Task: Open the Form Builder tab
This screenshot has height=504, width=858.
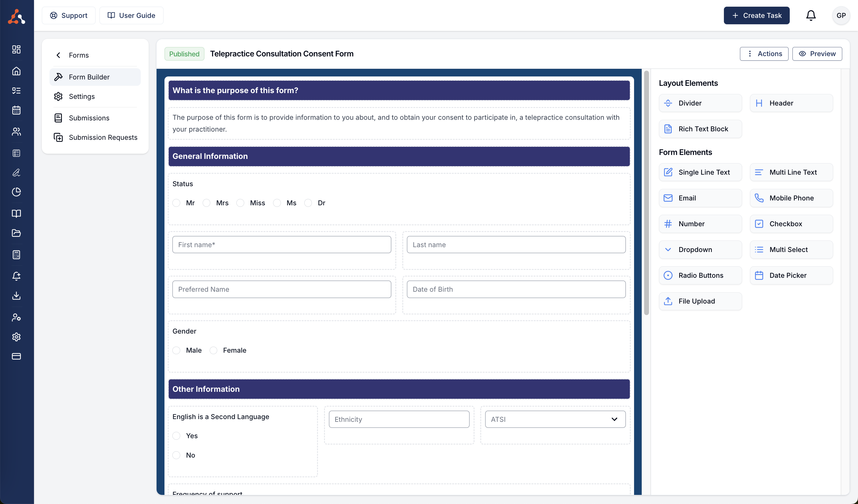Action: point(95,77)
